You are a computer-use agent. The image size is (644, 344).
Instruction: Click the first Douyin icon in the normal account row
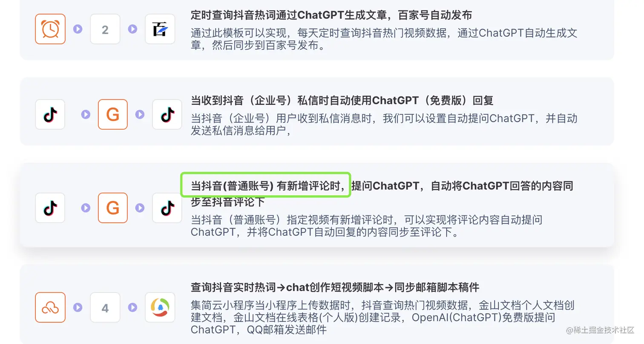(50, 208)
